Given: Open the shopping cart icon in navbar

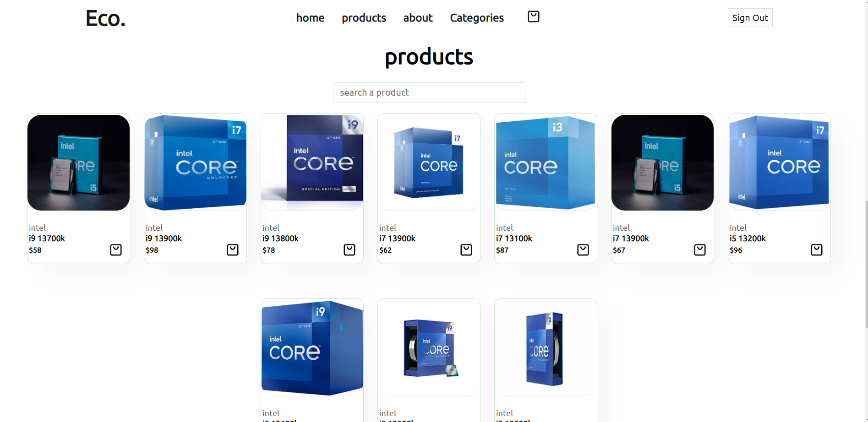Looking at the screenshot, I should 533,17.
